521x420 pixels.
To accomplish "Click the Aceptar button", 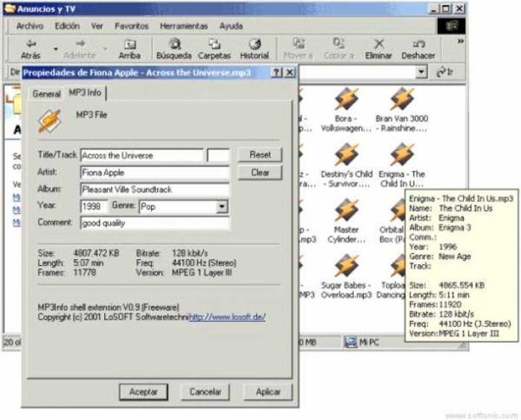I will 144,392.
